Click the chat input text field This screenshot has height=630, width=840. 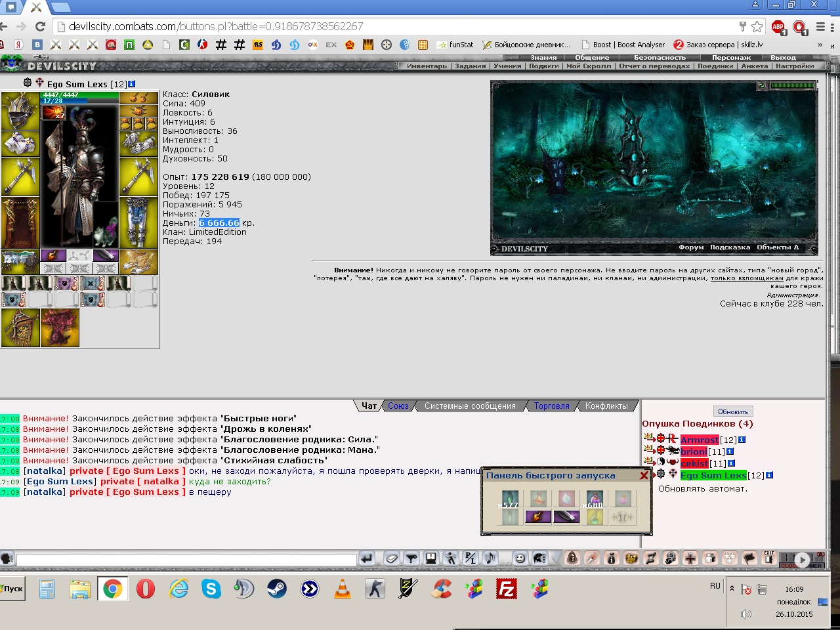(x=186, y=559)
